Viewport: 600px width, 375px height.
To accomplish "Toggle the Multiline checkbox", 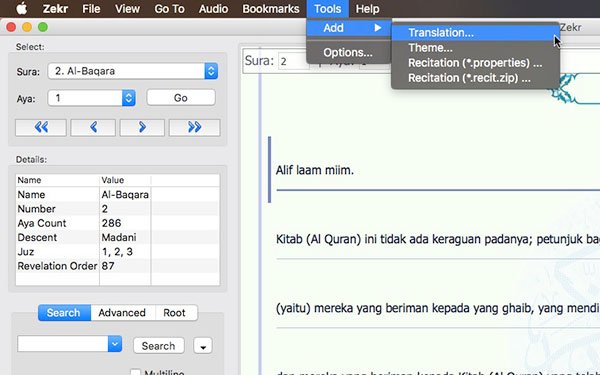I will 135,373.
